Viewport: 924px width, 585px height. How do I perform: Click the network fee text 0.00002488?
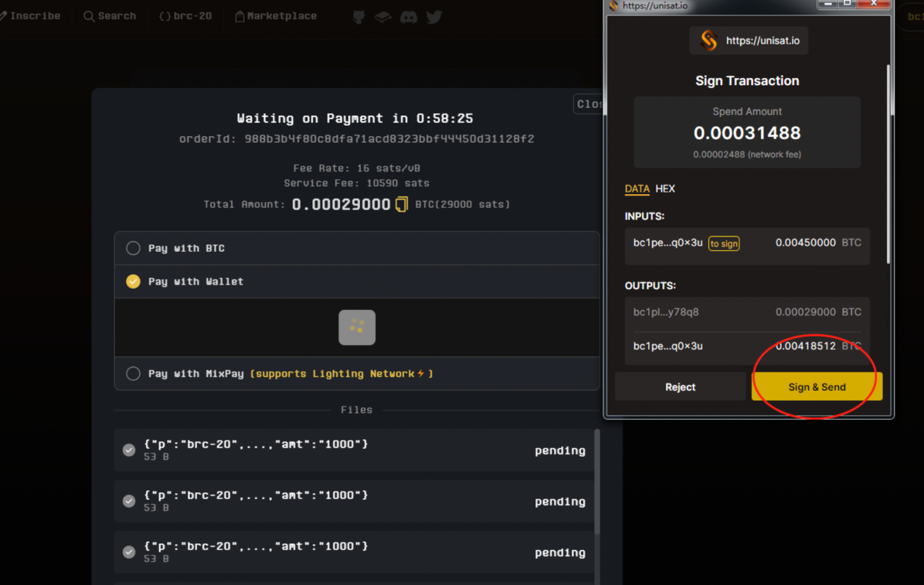747,155
